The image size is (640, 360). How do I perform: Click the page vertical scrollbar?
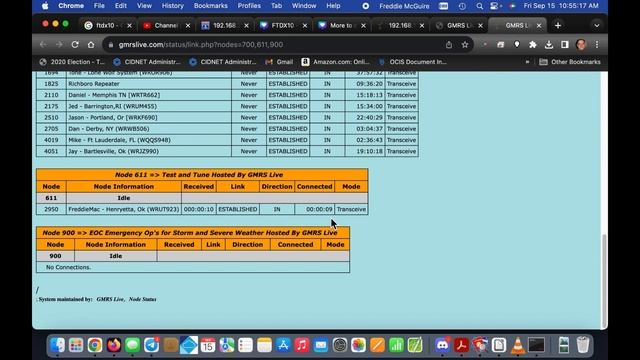pos(604,281)
